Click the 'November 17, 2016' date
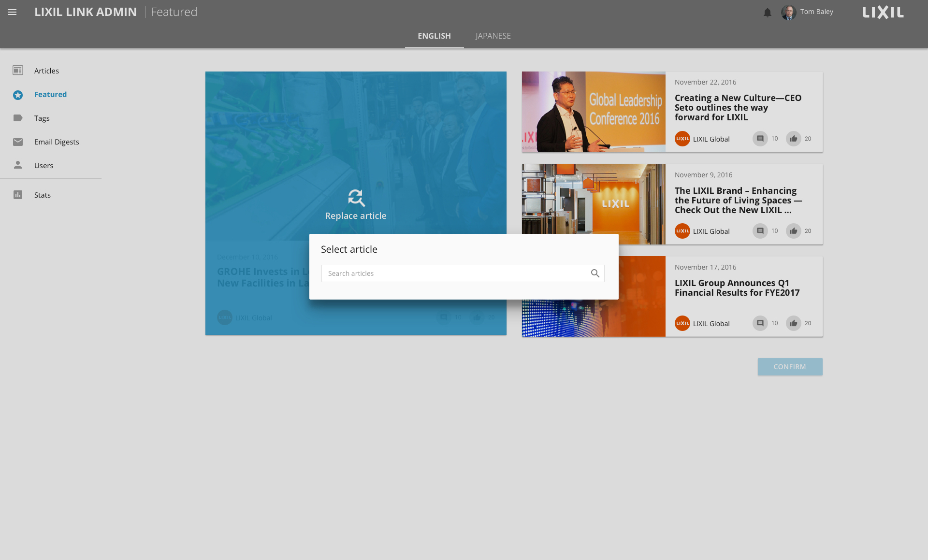This screenshot has width=928, height=560. [x=705, y=267]
